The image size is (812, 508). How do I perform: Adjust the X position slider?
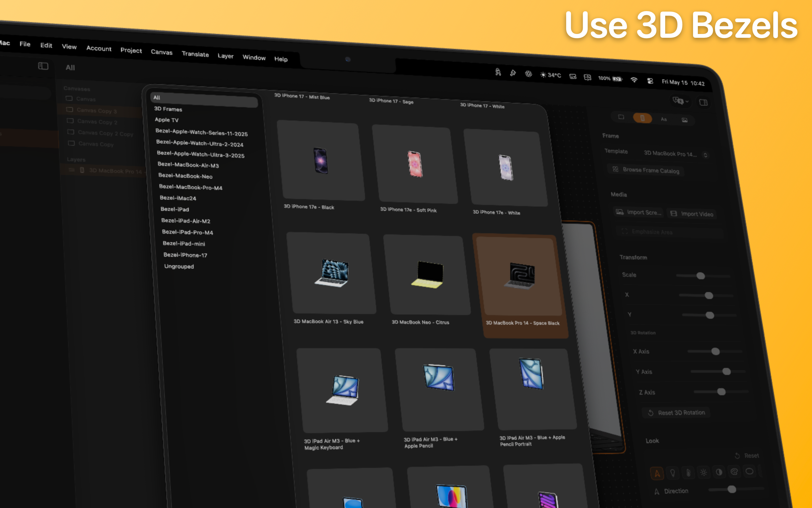point(706,295)
